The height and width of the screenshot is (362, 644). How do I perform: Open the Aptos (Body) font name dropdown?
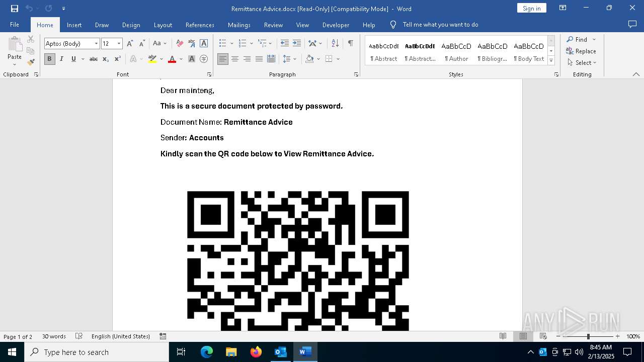point(96,44)
